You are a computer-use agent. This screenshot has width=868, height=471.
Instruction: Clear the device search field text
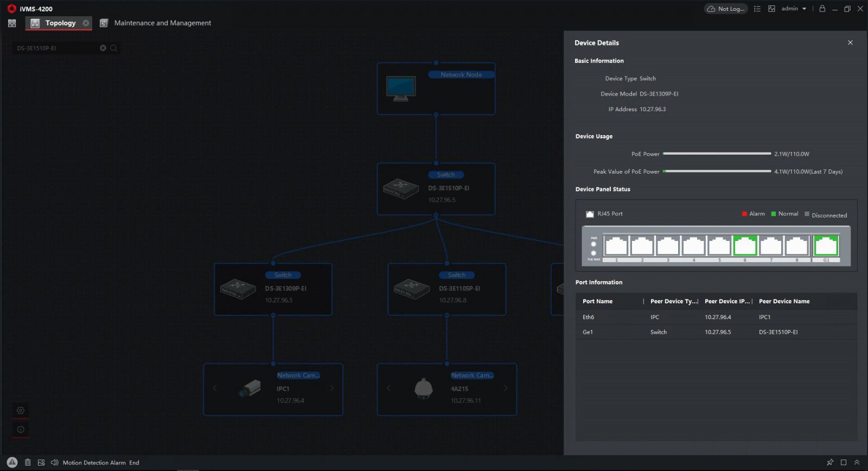[x=103, y=48]
